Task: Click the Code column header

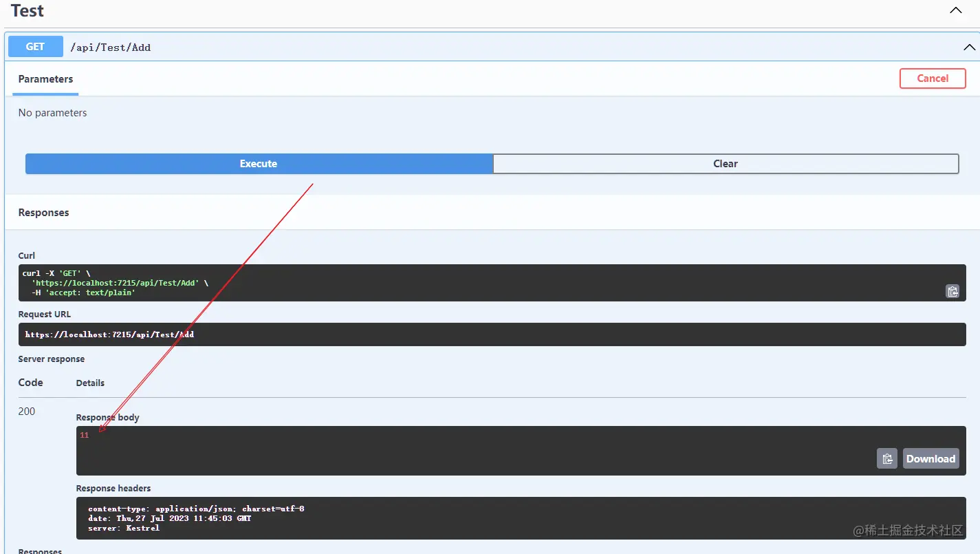Action: tap(30, 383)
